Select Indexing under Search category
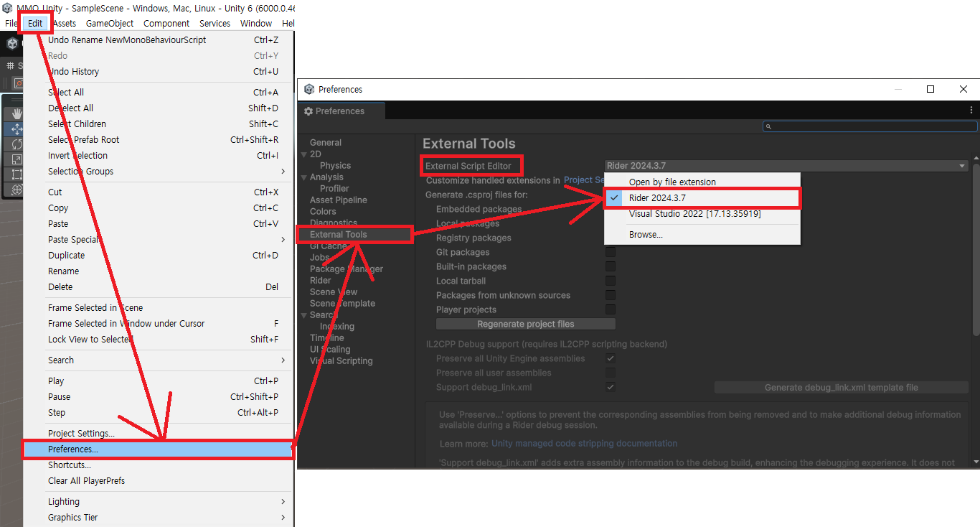Image resolution: width=980 pixels, height=527 pixels. click(337, 327)
